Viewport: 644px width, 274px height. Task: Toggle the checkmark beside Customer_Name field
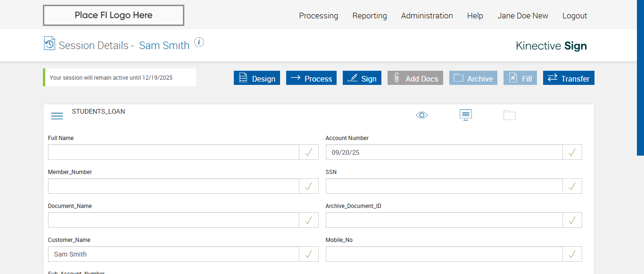coord(309,254)
